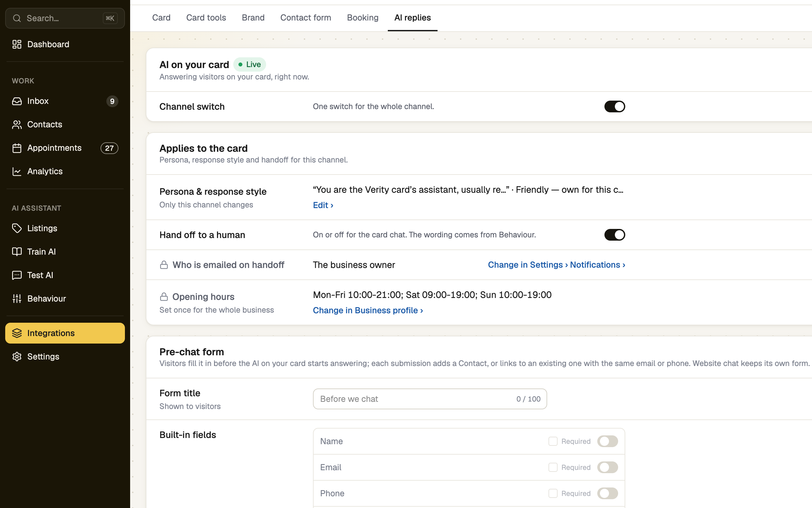Turn off the Channel switch toggle
812x508 pixels.
point(615,106)
